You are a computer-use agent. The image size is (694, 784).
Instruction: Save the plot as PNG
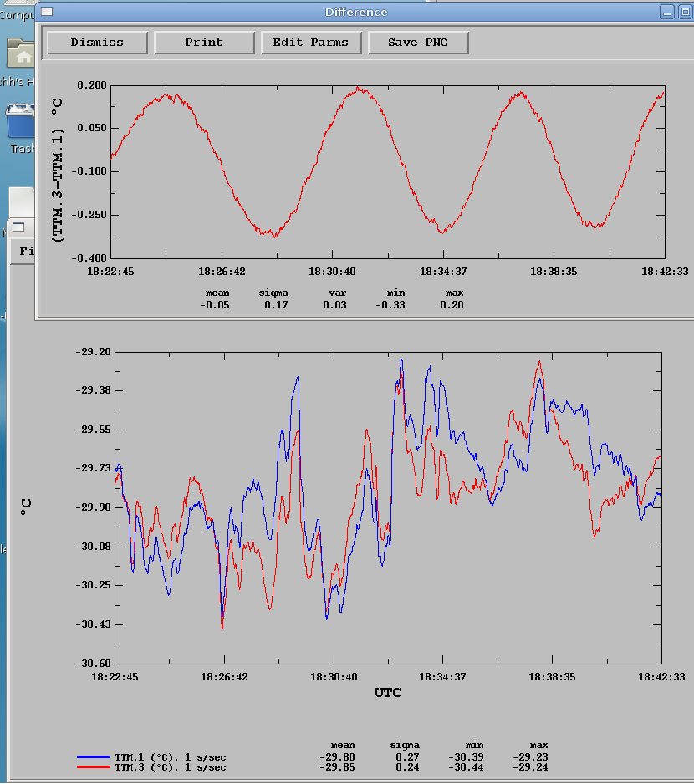coord(418,43)
